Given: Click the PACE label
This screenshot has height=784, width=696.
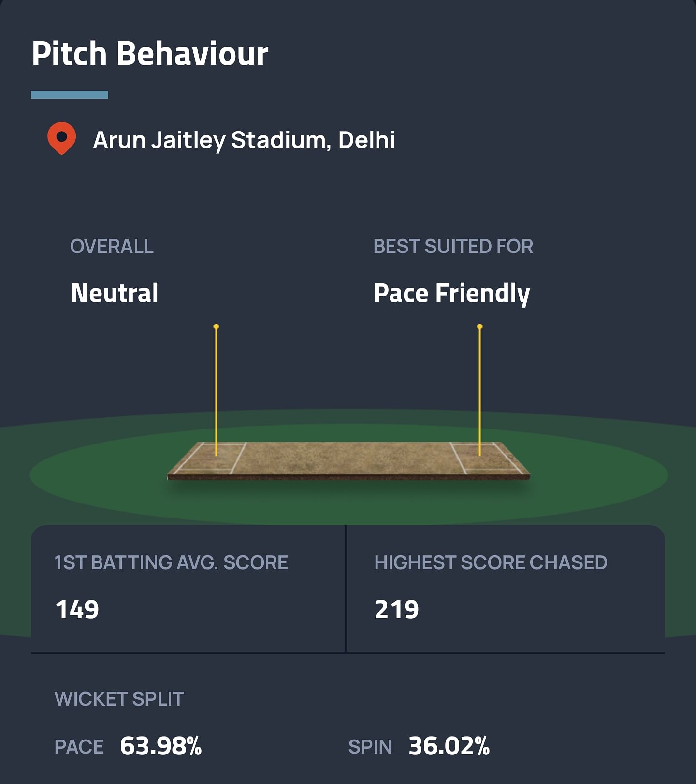Looking at the screenshot, I should (79, 747).
